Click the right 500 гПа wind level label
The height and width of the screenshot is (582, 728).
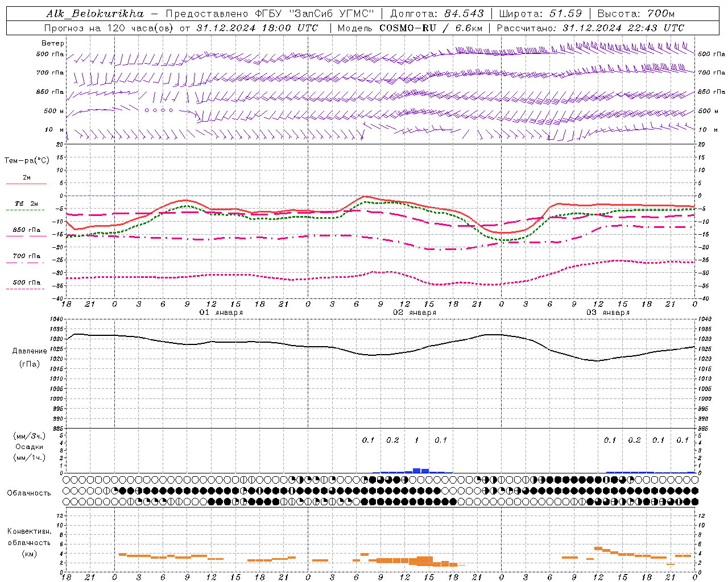[712, 54]
